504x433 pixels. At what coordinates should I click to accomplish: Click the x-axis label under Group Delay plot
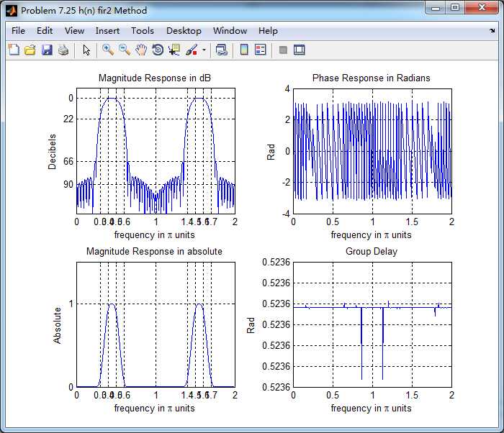pos(372,409)
